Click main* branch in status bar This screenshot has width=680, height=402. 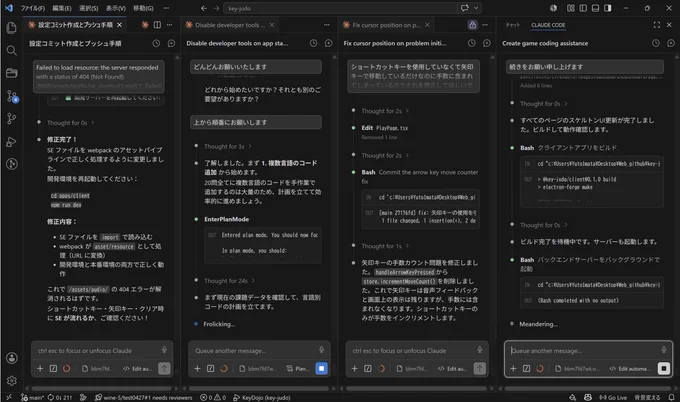pos(33,397)
